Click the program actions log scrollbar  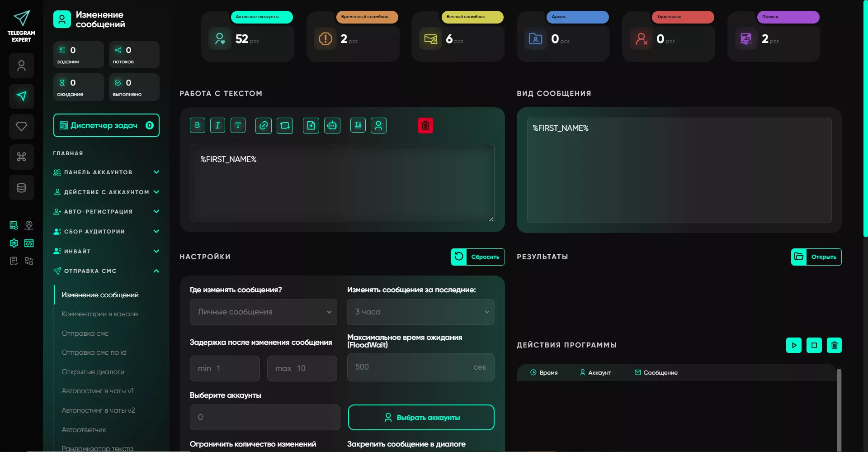tap(839, 409)
